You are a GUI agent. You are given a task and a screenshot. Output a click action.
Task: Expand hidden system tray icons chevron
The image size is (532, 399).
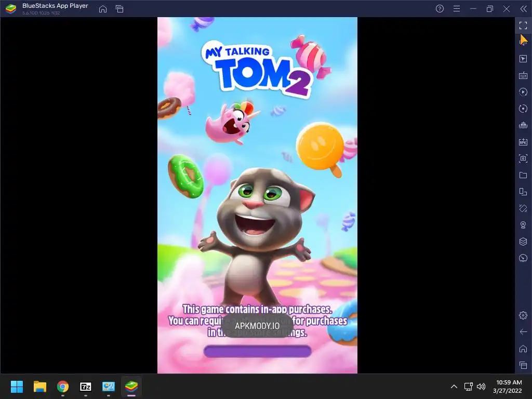click(454, 387)
